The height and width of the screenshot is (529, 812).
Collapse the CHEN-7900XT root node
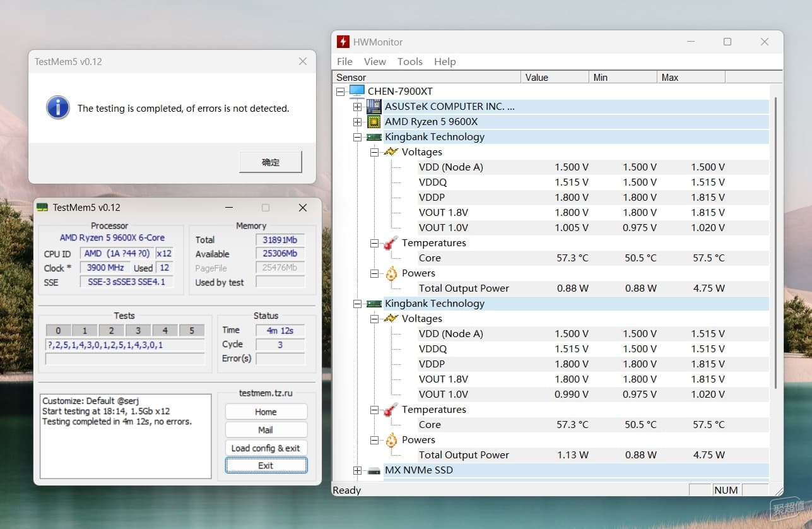[341, 92]
